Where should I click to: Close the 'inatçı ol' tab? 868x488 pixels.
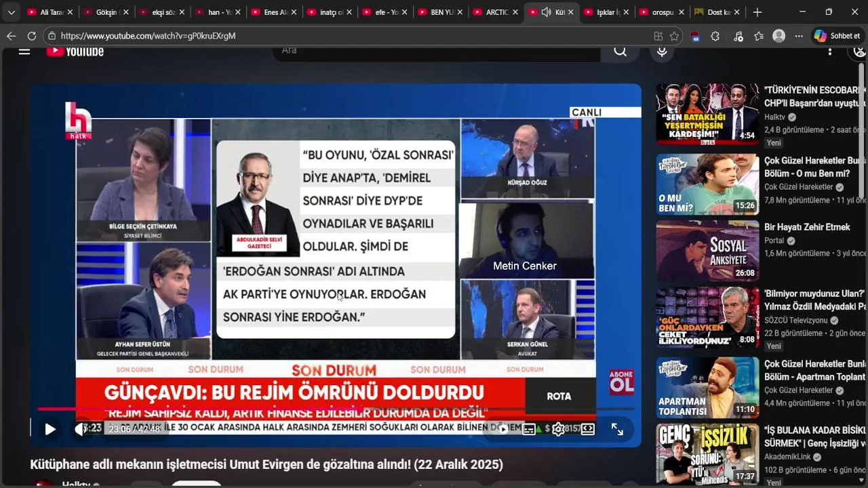click(349, 12)
